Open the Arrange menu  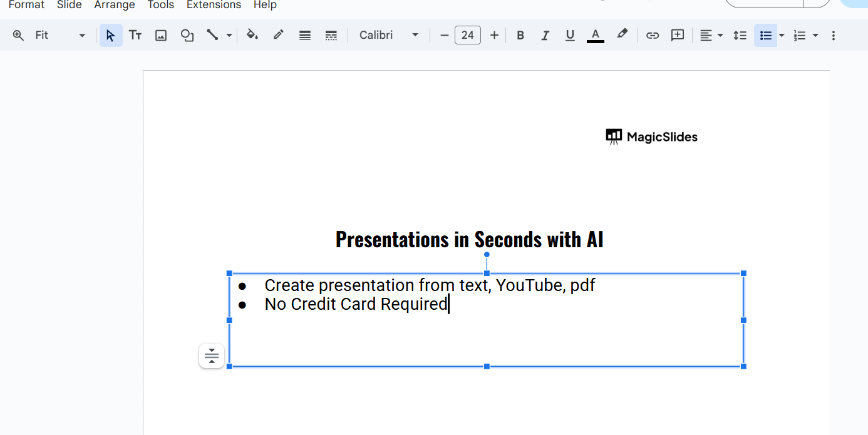coord(115,5)
